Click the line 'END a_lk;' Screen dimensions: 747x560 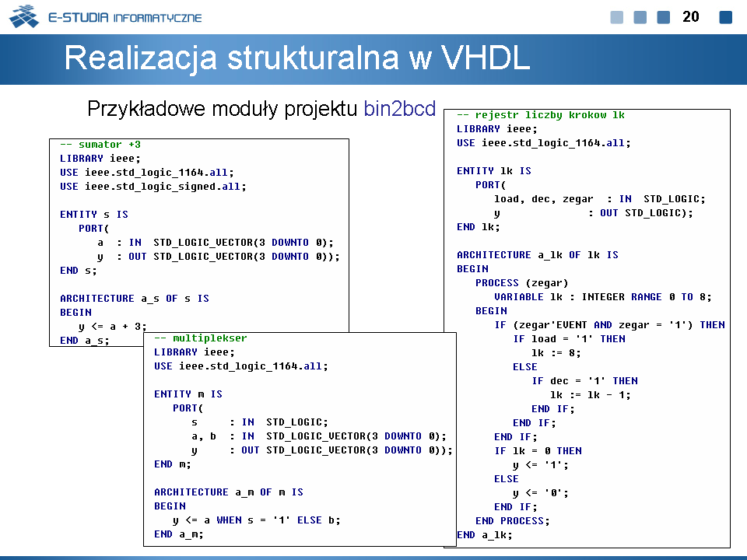[x=485, y=535]
